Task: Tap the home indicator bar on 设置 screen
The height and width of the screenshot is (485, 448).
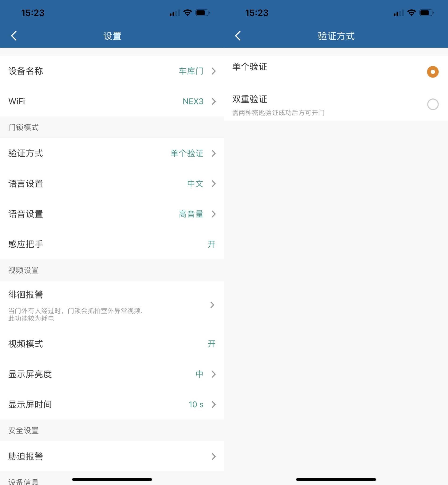Action: 112,479
